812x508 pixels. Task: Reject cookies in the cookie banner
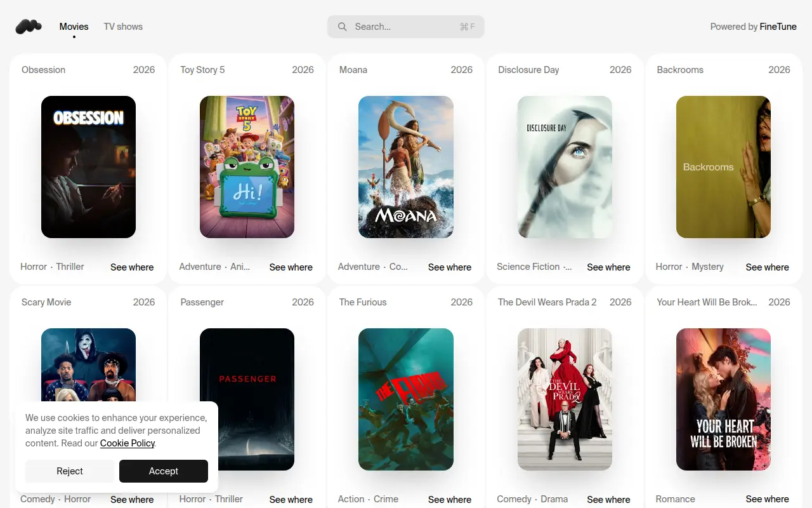click(70, 471)
